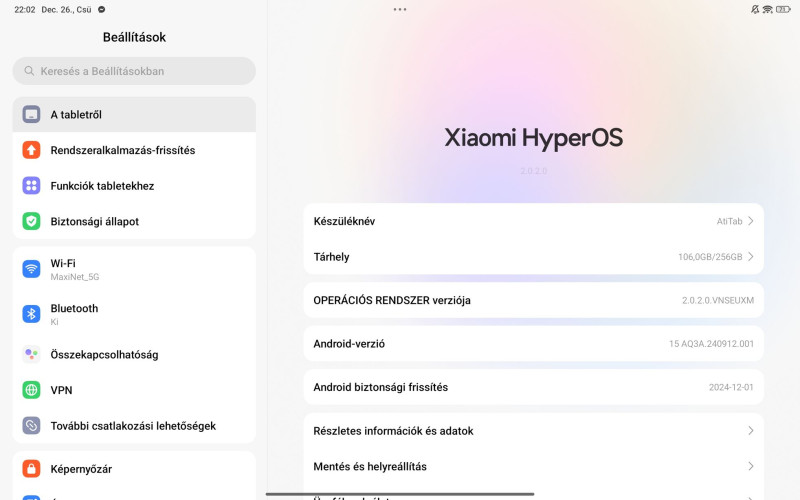This screenshot has height=500, width=800.
Task: Tap the Bluetooth icon in the sidebar
Action: tap(31, 314)
